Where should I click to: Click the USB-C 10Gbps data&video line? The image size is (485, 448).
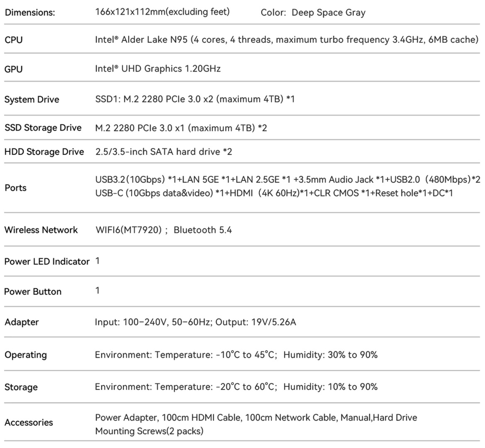[x=274, y=193]
